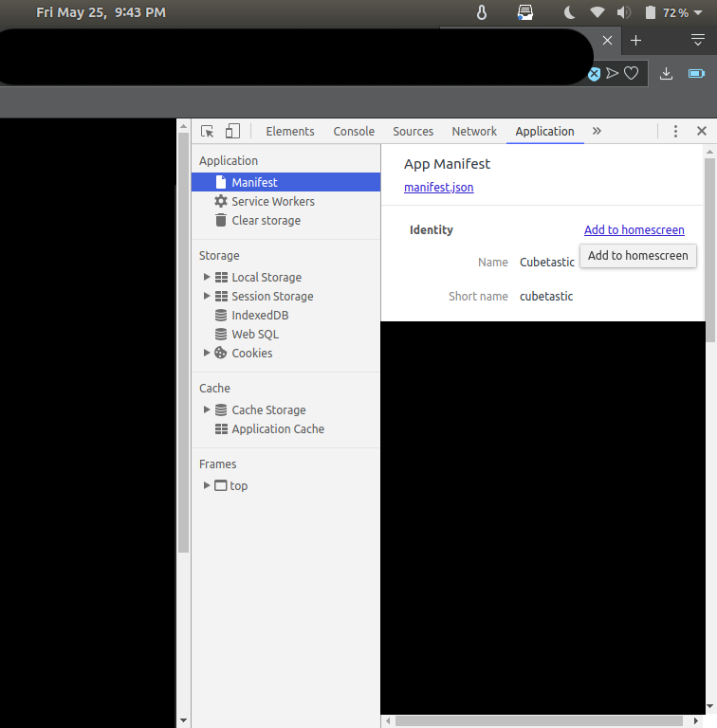Open the clock date Fri May 25
This screenshot has height=728, width=717.
pos(101,12)
